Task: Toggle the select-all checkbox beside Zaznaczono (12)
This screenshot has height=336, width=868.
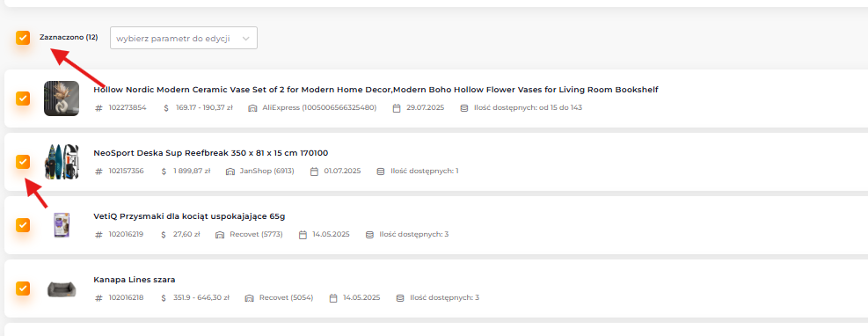Action: [23, 38]
